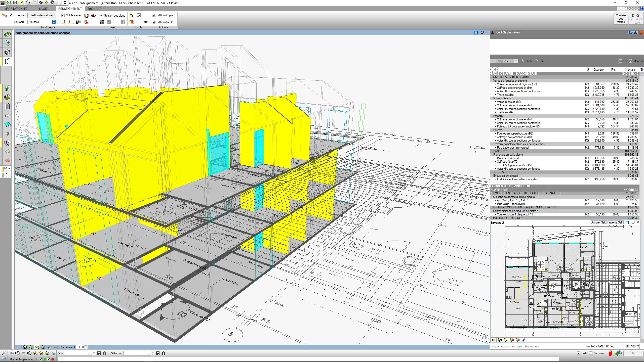Open the IMPORTATION IFC tab
Screen dimensions: 644x362
point(16,9)
